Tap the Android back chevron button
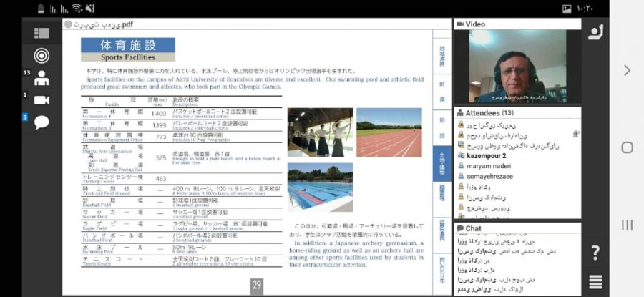The width and height of the screenshot is (644, 297). (627, 70)
